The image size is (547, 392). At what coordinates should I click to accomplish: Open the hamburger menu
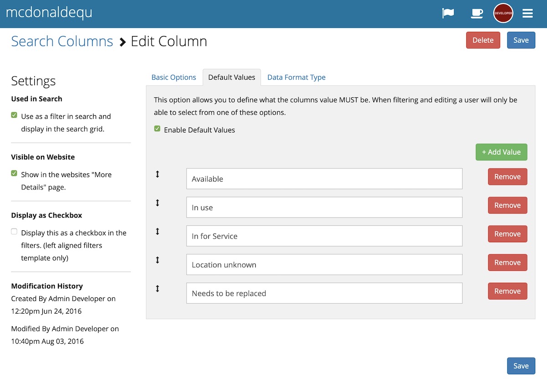click(x=528, y=13)
